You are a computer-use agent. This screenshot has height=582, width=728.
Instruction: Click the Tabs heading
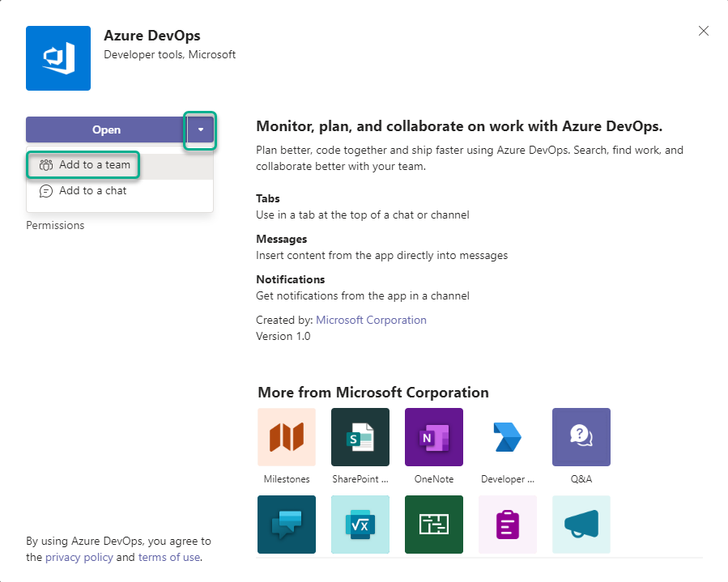(x=268, y=198)
